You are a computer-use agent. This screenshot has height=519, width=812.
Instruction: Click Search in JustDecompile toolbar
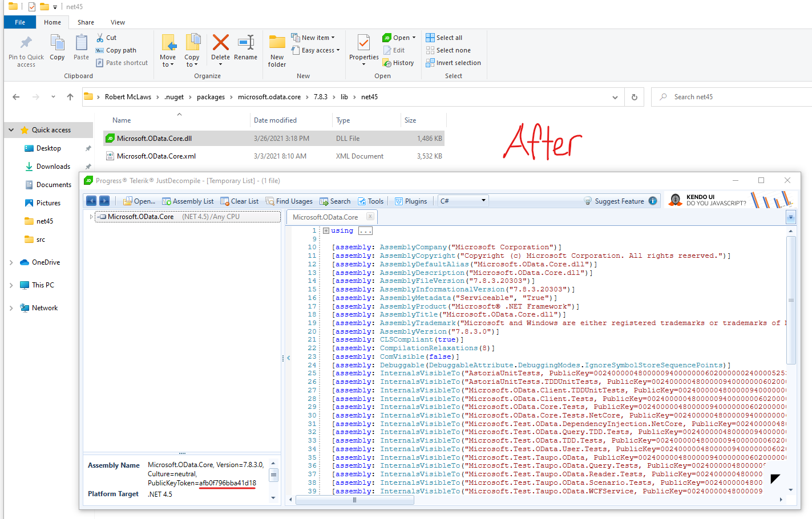(x=335, y=201)
